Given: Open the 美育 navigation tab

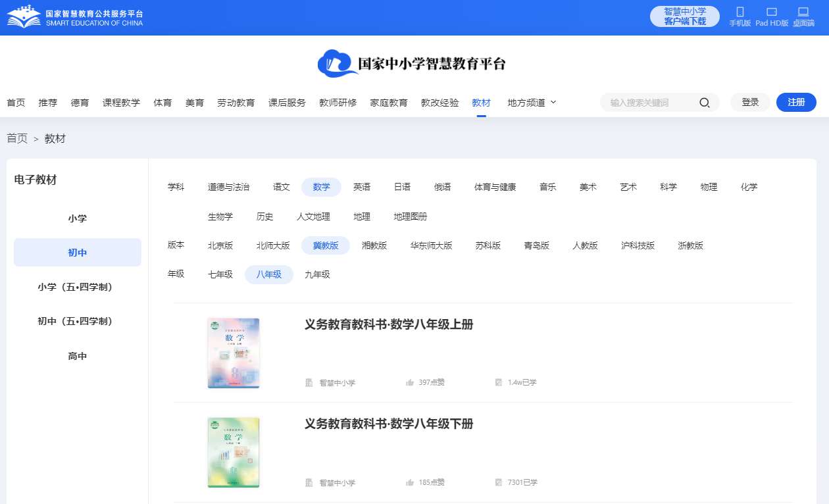Looking at the screenshot, I should (x=195, y=103).
